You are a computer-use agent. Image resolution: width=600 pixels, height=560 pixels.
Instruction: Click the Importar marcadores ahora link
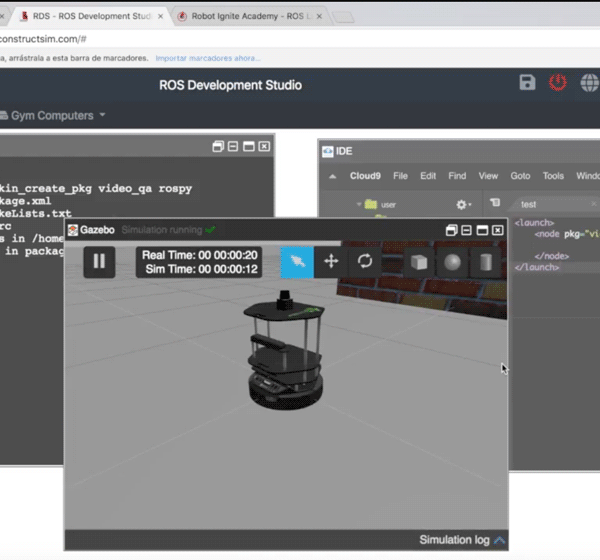[x=208, y=58]
